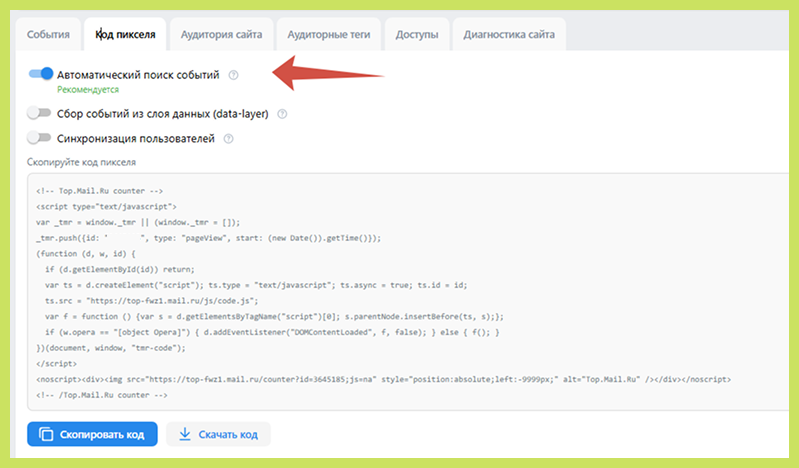
Task: Select the Код пикселя tab
Action: [x=125, y=34]
